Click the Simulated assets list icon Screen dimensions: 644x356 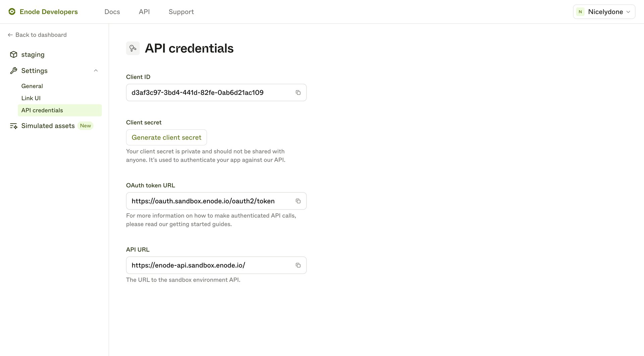tap(14, 126)
